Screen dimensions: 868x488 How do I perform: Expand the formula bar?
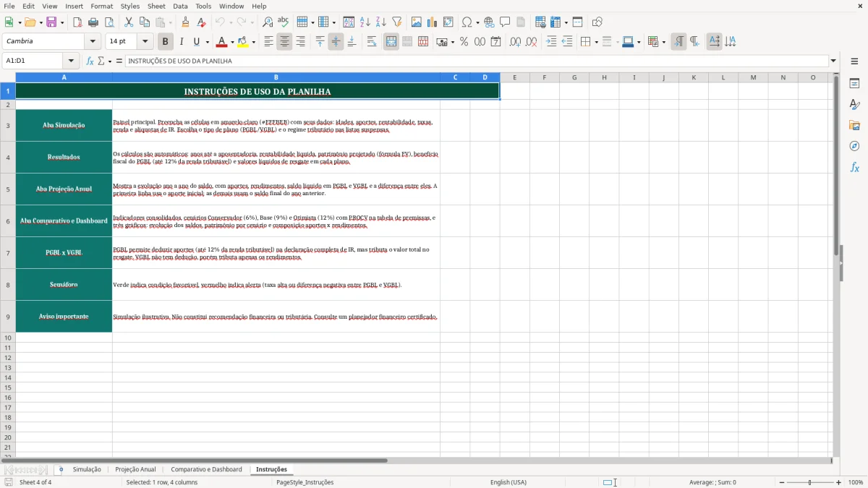pyautogui.click(x=834, y=61)
